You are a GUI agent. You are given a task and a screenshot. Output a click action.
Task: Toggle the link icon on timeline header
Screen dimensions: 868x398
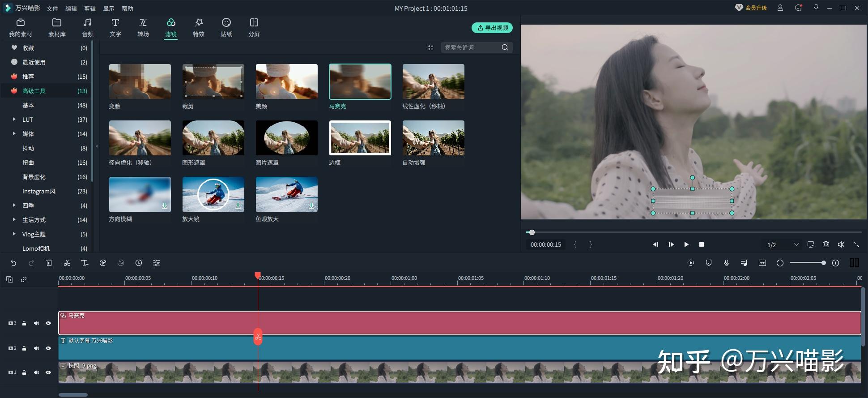pyautogui.click(x=24, y=279)
